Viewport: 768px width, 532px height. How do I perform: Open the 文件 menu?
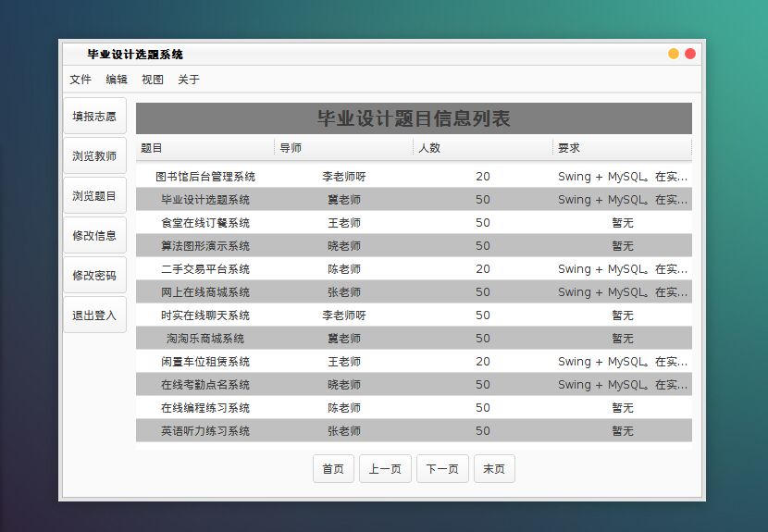coord(81,80)
